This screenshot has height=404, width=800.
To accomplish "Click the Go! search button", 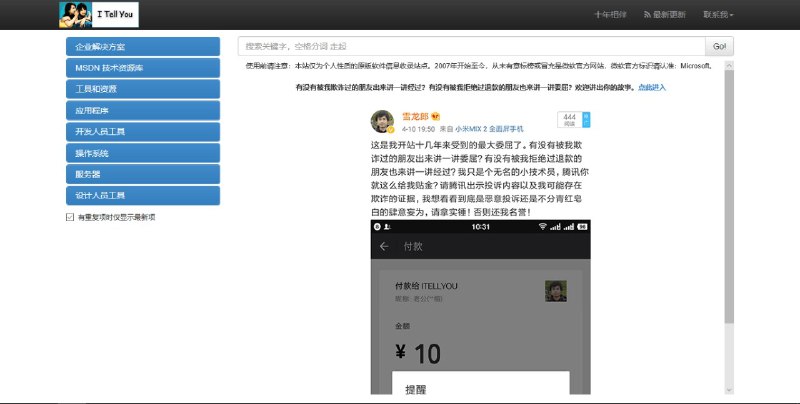I will point(719,46).
